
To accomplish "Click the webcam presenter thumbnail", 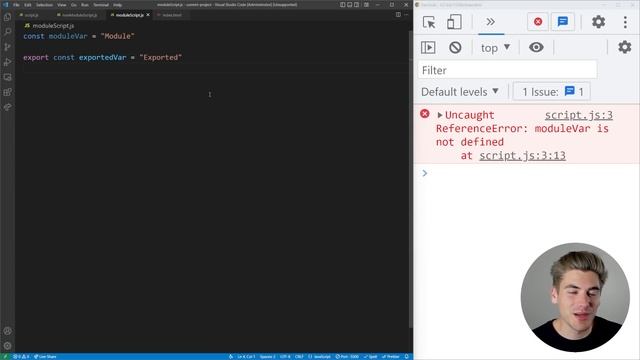I will [575, 297].
